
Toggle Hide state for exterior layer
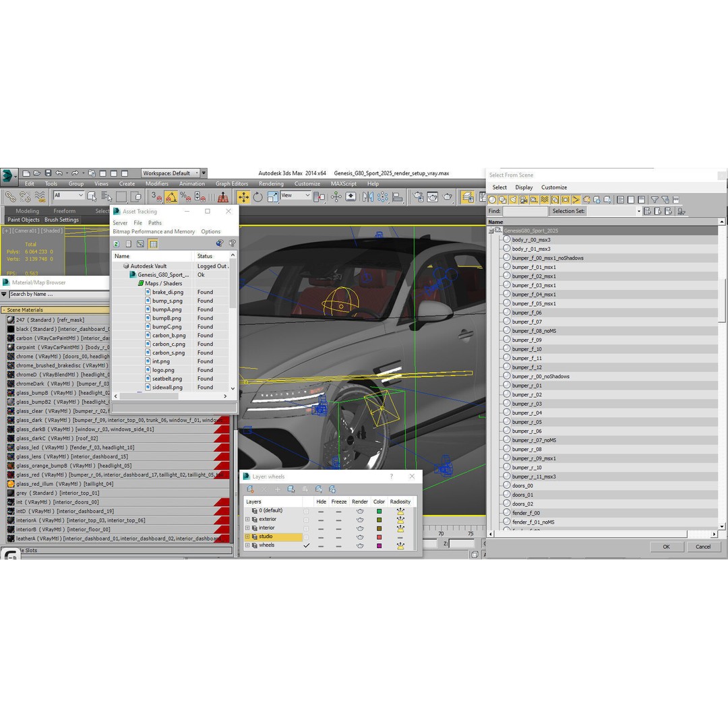[321, 520]
